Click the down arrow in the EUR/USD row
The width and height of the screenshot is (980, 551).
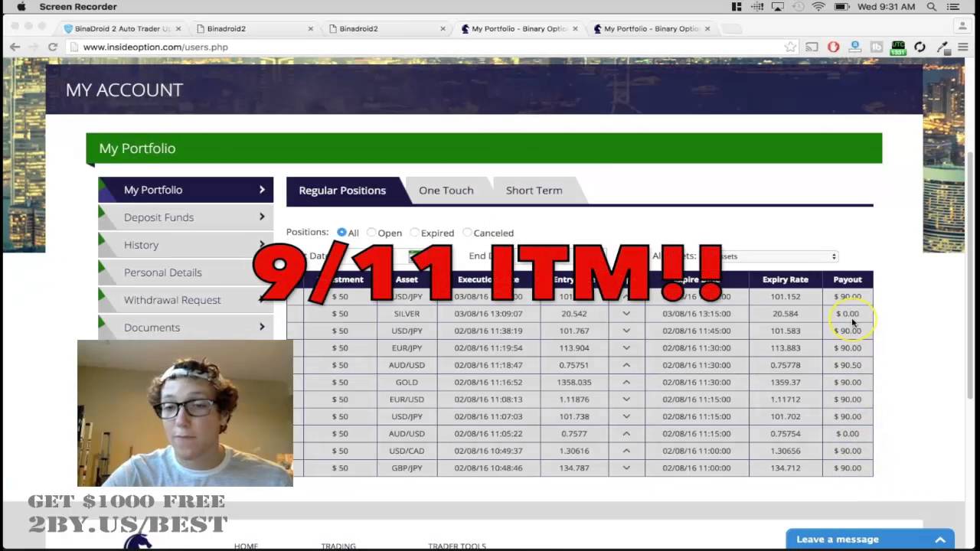click(x=626, y=399)
